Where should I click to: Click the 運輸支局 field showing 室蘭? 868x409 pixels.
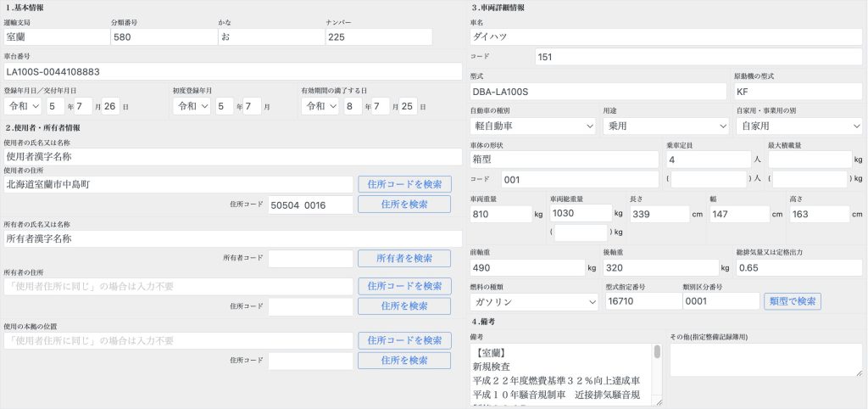coord(57,37)
